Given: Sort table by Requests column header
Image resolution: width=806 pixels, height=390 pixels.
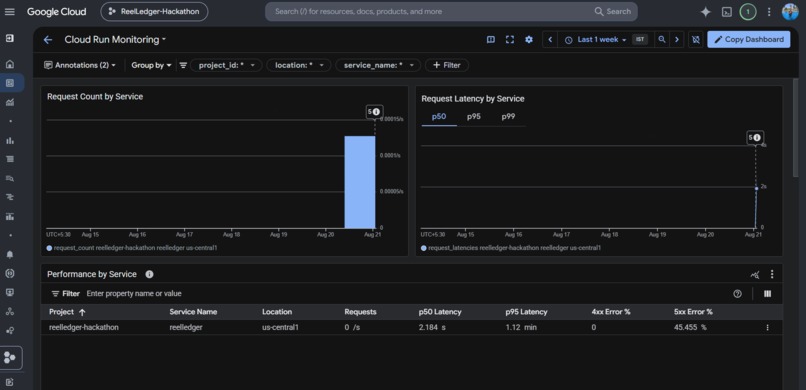Looking at the screenshot, I should tap(360, 312).
